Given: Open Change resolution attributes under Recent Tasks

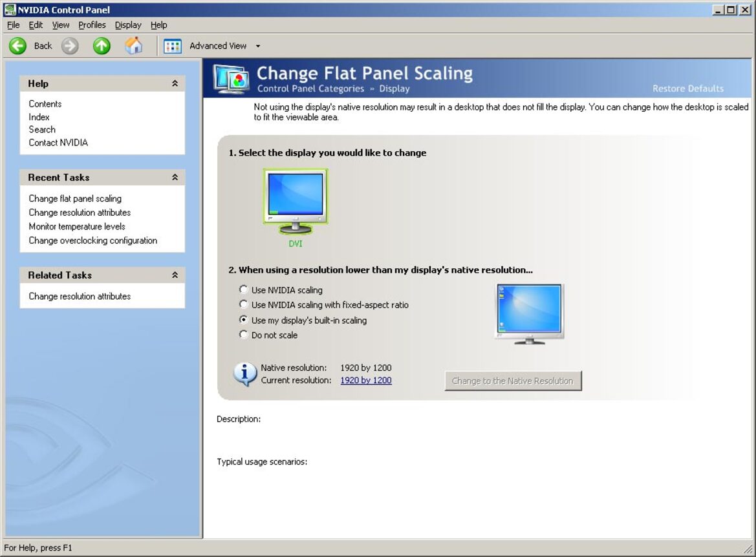Looking at the screenshot, I should (x=80, y=213).
